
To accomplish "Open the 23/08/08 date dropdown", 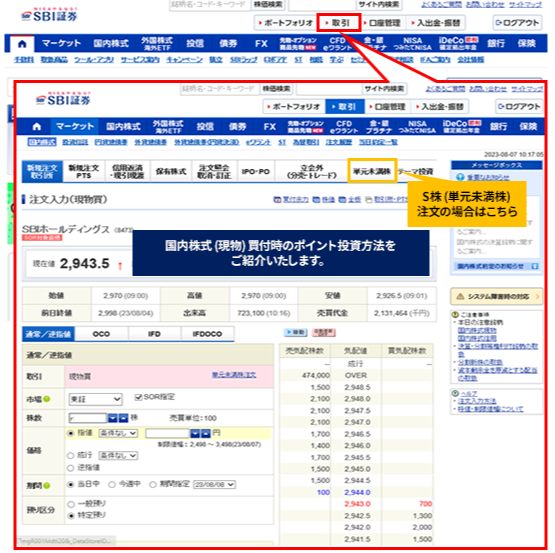I will pyautogui.click(x=214, y=484).
